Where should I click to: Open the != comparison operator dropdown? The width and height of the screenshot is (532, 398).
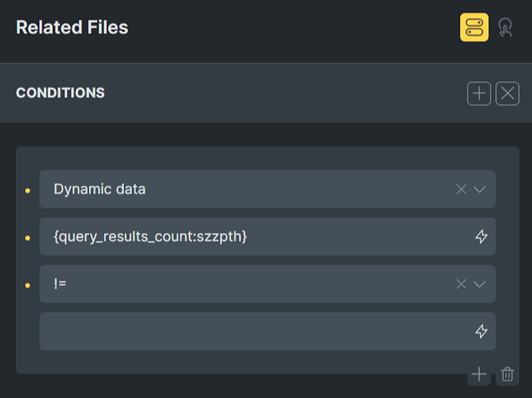point(267,284)
